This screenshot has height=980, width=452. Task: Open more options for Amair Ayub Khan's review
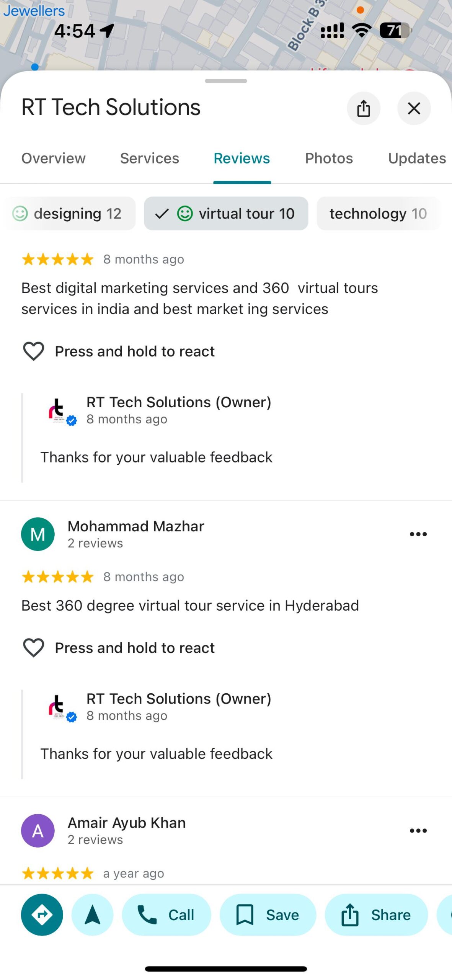(418, 830)
